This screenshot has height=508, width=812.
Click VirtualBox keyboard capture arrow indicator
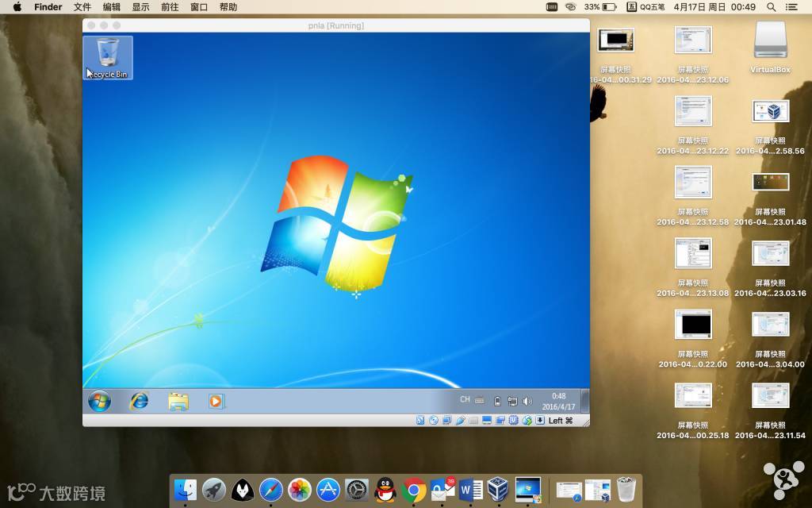click(540, 421)
